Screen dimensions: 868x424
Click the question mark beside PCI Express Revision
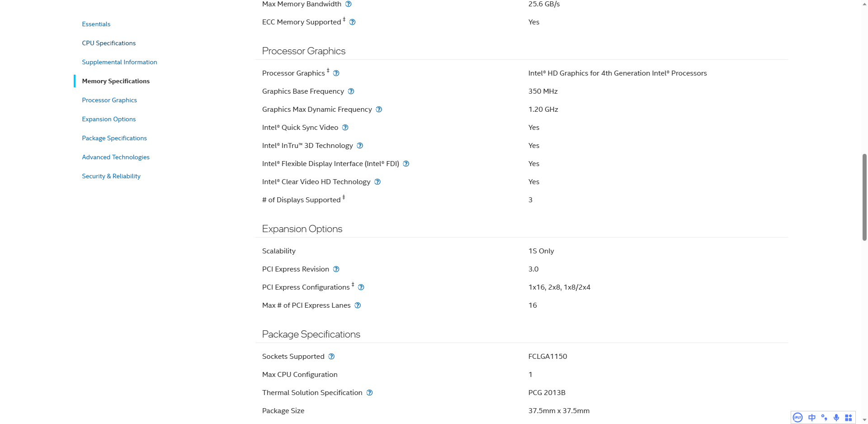336,269
